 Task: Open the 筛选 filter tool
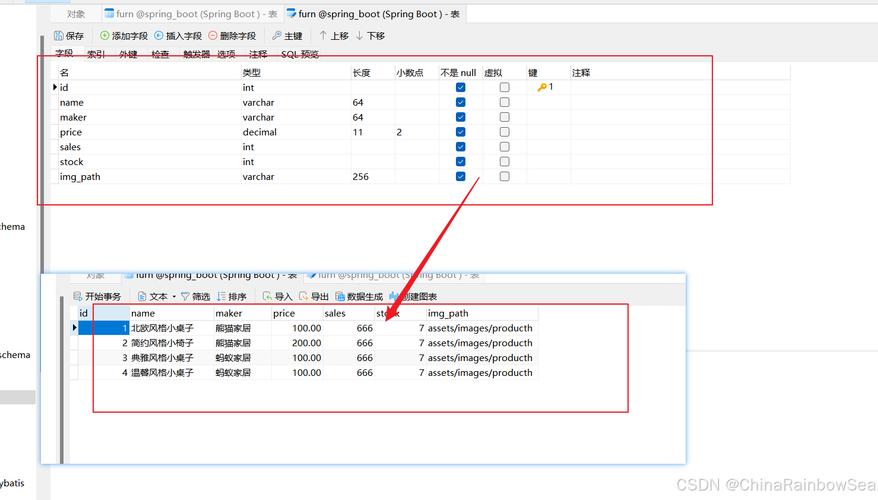[x=195, y=297]
